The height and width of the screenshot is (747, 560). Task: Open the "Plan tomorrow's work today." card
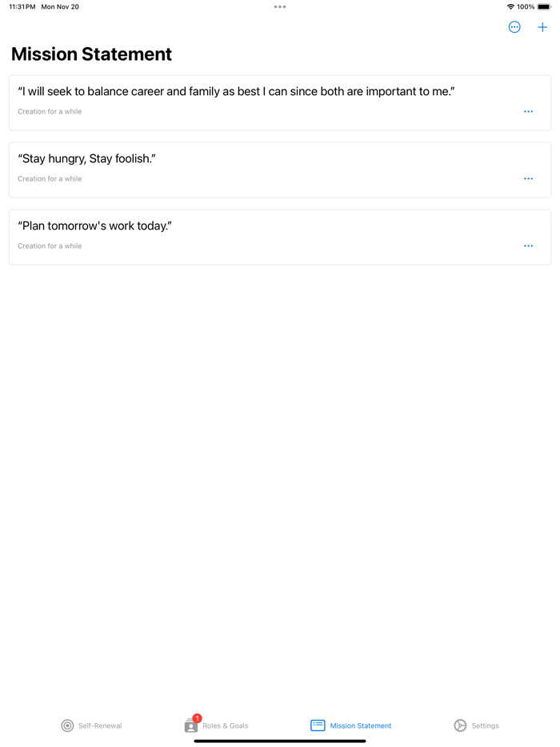pyautogui.click(x=280, y=237)
